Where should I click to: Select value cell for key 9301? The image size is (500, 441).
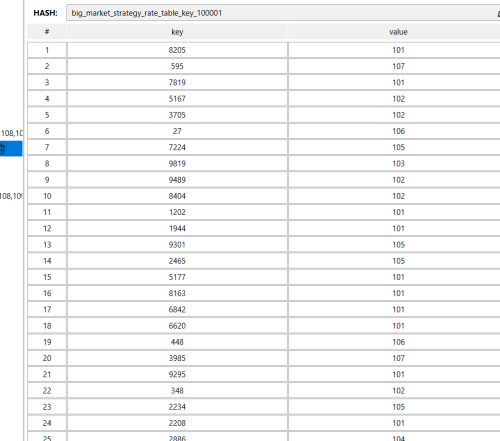point(398,245)
